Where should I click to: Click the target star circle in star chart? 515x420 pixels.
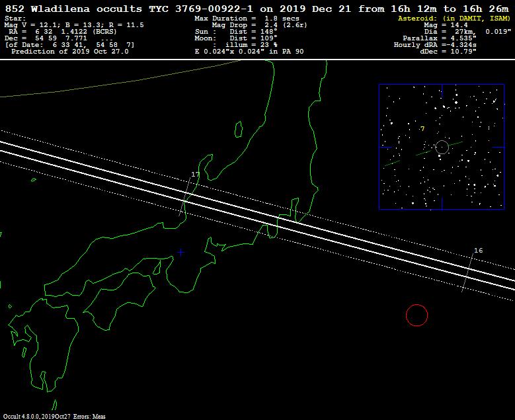[x=442, y=147]
